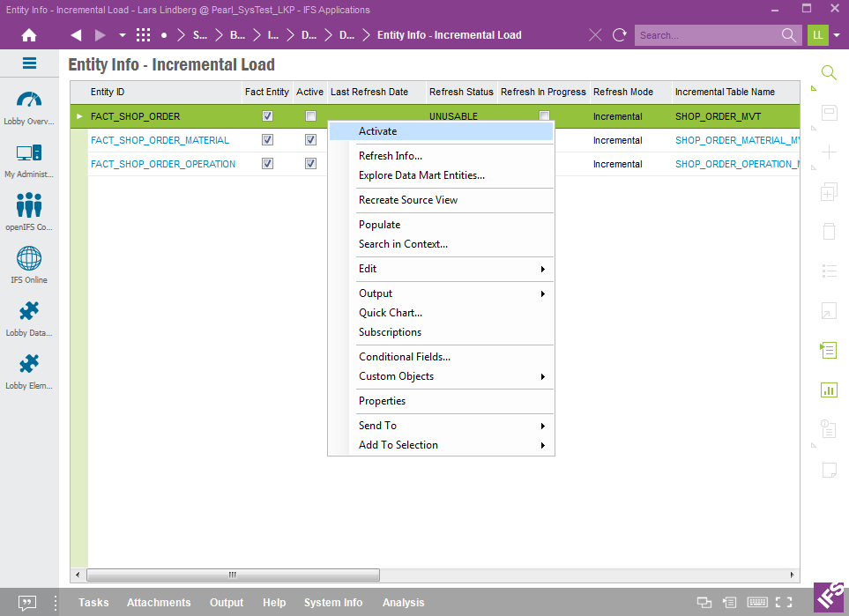
Task: Click inside the Search input field
Action: (x=707, y=35)
